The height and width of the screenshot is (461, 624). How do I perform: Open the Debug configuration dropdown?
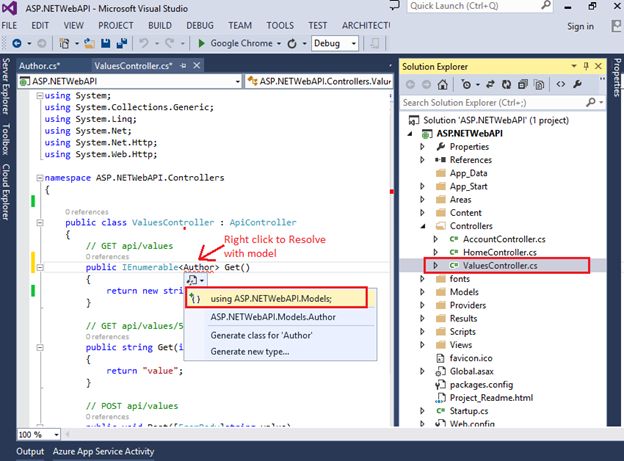[353, 44]
